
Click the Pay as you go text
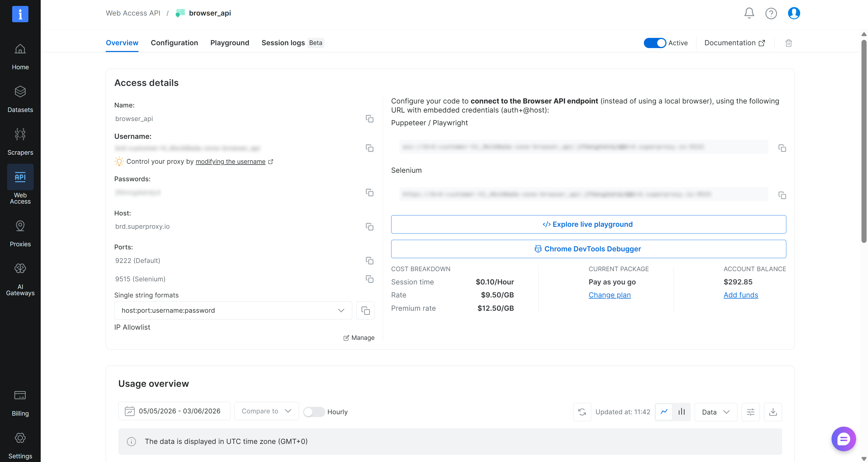tap(612, 282)
